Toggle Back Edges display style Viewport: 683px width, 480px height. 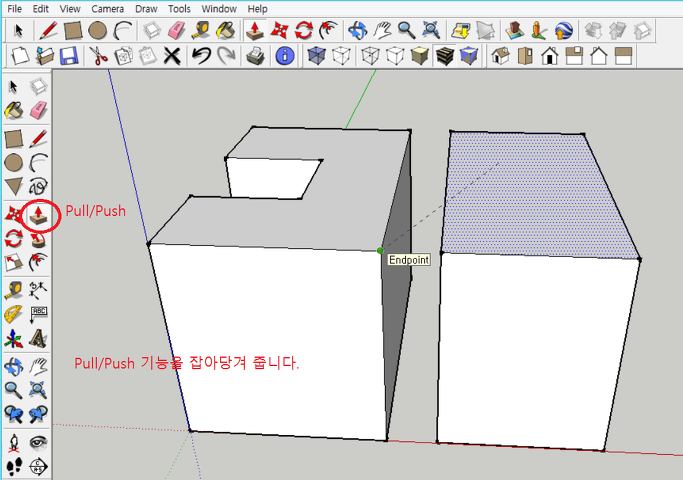pos(341,56)
